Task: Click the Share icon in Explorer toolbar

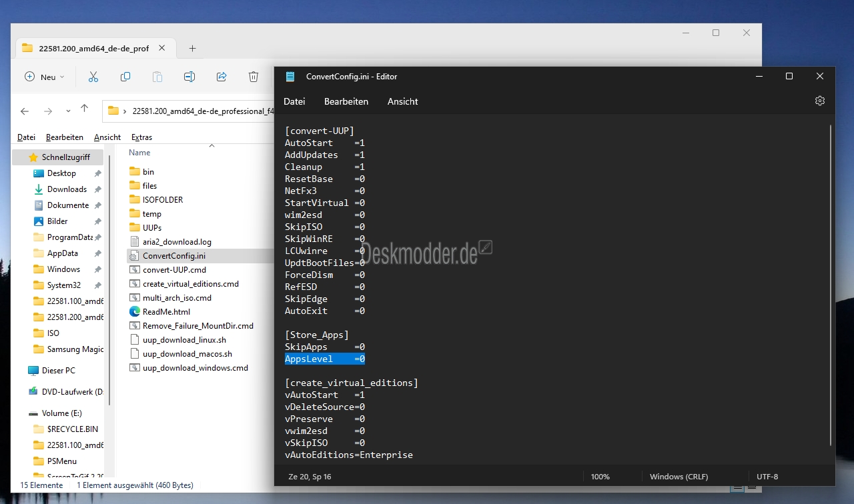Action: (222, 77)
